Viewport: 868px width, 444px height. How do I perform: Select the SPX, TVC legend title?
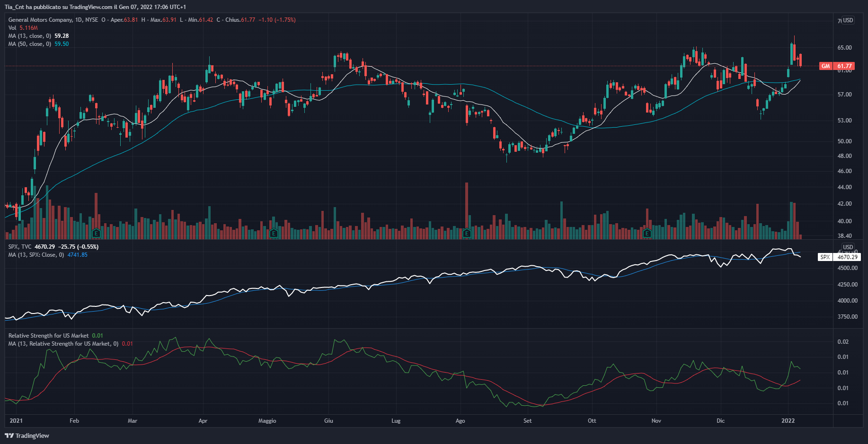20,247
